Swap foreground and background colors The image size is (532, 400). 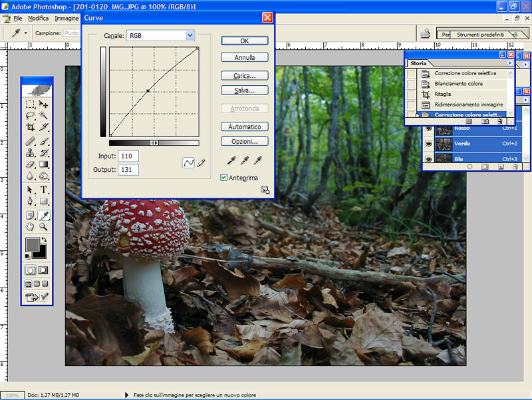(44, 240)
